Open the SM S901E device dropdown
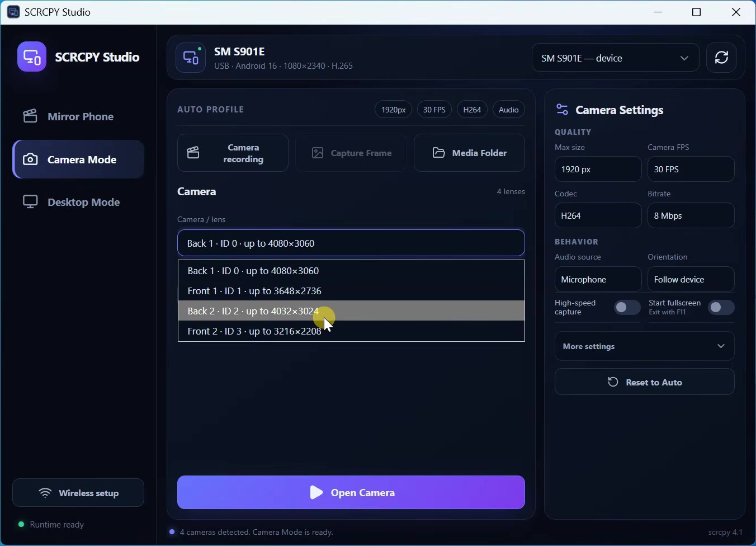 pyautogui.click(x=616, y=58)
